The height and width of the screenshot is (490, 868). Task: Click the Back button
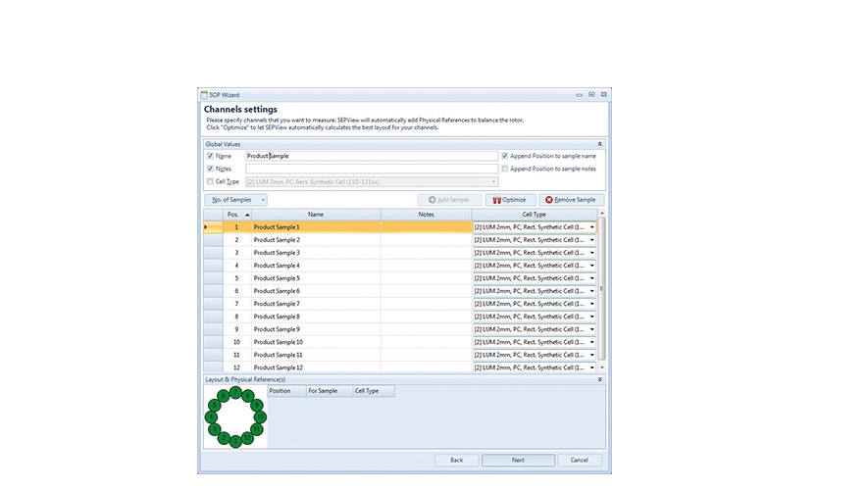point(456,460)
